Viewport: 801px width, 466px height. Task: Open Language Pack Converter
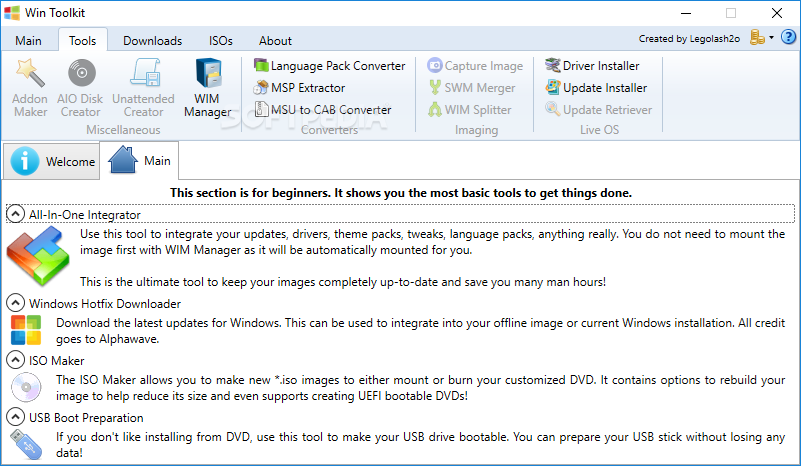pyautogui.click(x=329, y=66)
